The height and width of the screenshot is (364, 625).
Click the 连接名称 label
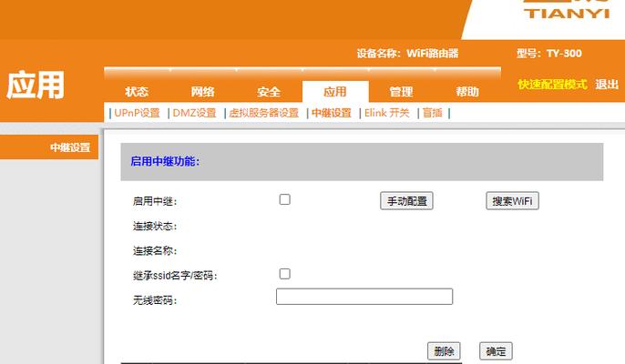coord(155,251)
